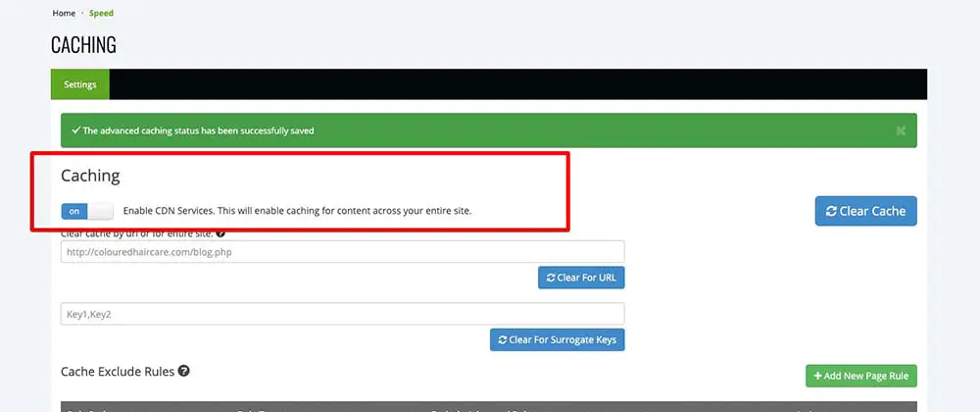Screen dimensions: 980x412
Task: Open help icon next to clear cache by url
Action: point(220,233)
